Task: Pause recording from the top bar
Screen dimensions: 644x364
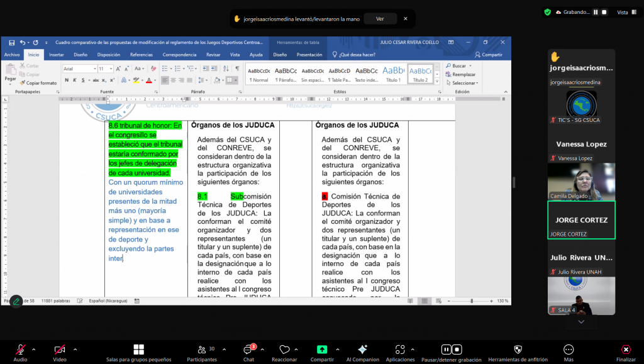Action: (596, 12)
